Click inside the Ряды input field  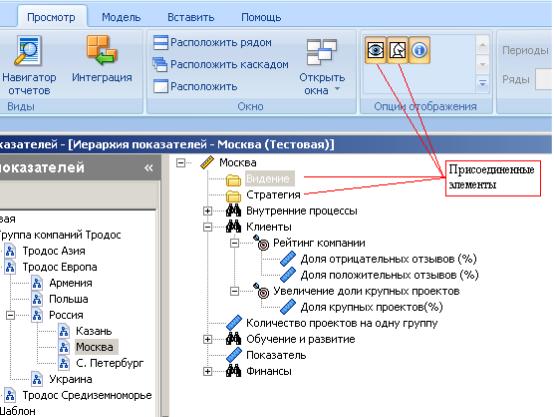(544, 80)
